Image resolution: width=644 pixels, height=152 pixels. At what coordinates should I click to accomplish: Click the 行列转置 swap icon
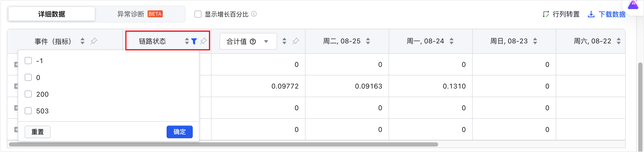[x=546, y=14]
